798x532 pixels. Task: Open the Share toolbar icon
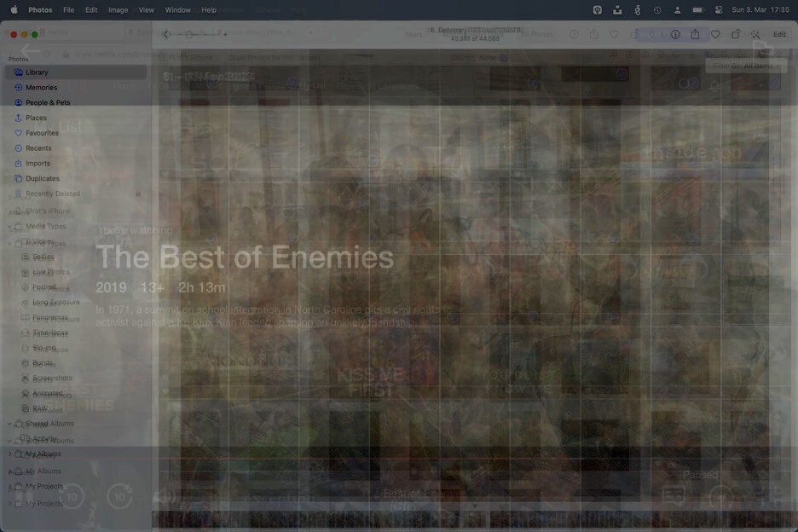[695, 34]
